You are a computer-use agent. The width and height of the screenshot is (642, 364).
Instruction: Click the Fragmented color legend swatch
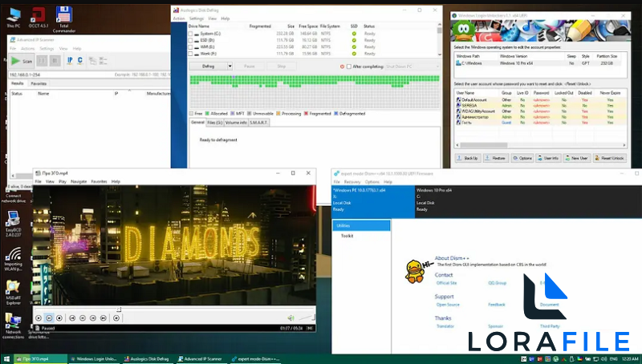pyautogui.click(x=306, y=114)
